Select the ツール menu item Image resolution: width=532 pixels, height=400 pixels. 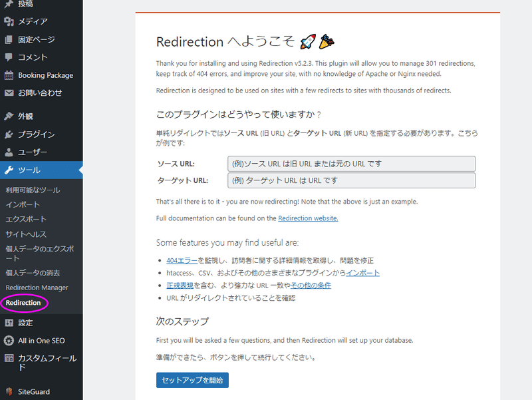[41, 170]
